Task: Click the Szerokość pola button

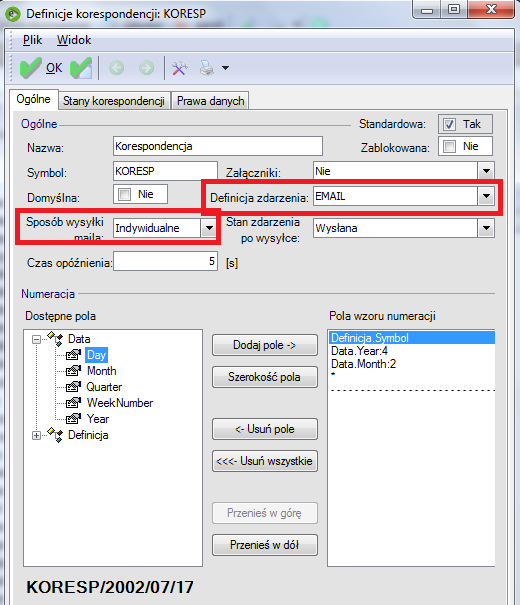Action: coord(265,377)
